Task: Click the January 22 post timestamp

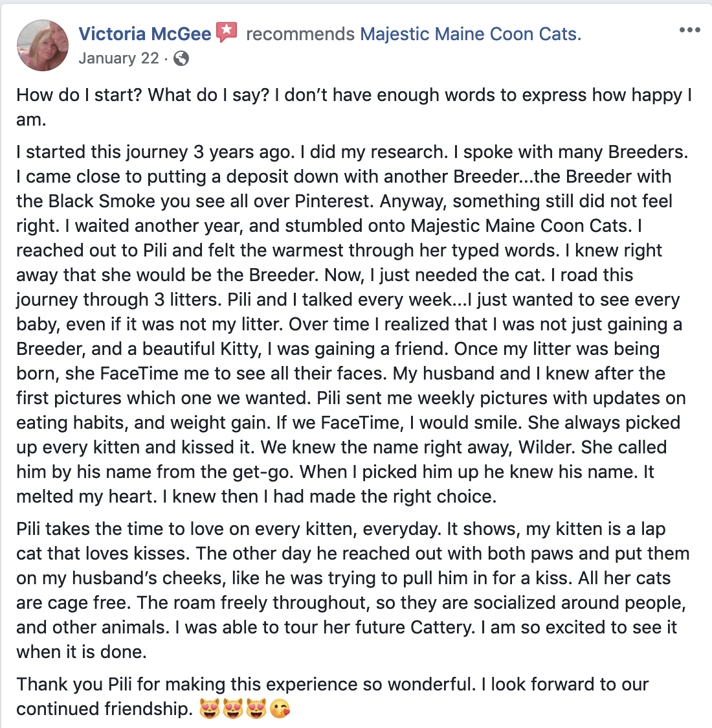Action: (118, 58)
